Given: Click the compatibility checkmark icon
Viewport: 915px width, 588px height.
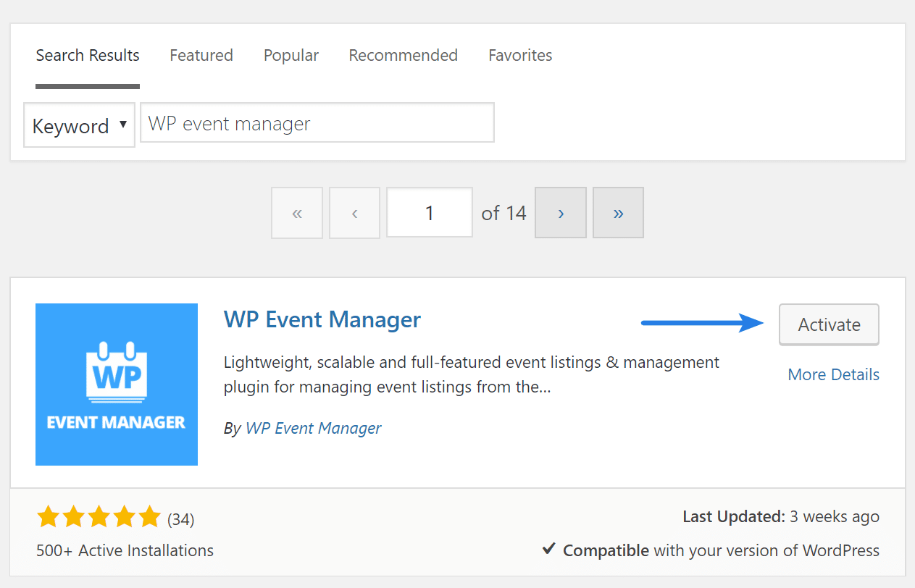Looking at the screenshot, I should tap(549, 550).
